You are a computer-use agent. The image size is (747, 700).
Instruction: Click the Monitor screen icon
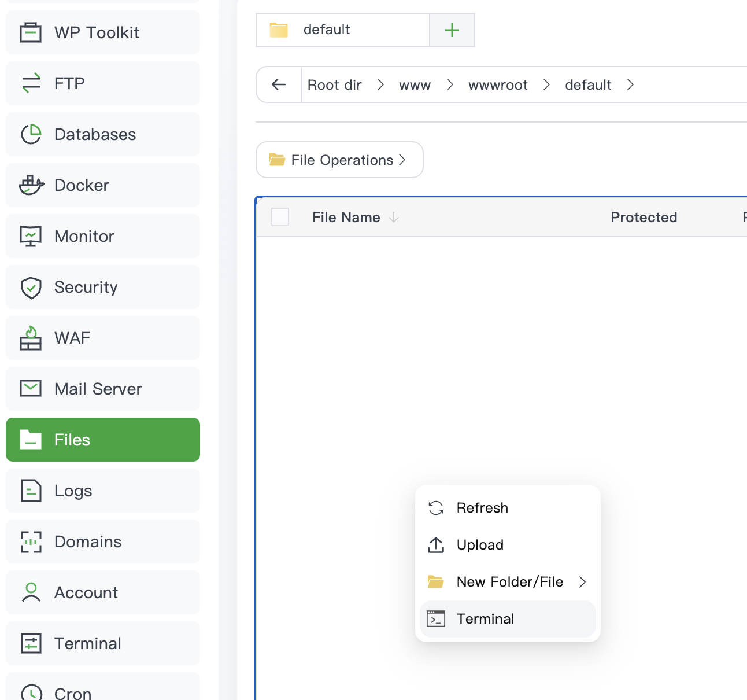(31, 236)
